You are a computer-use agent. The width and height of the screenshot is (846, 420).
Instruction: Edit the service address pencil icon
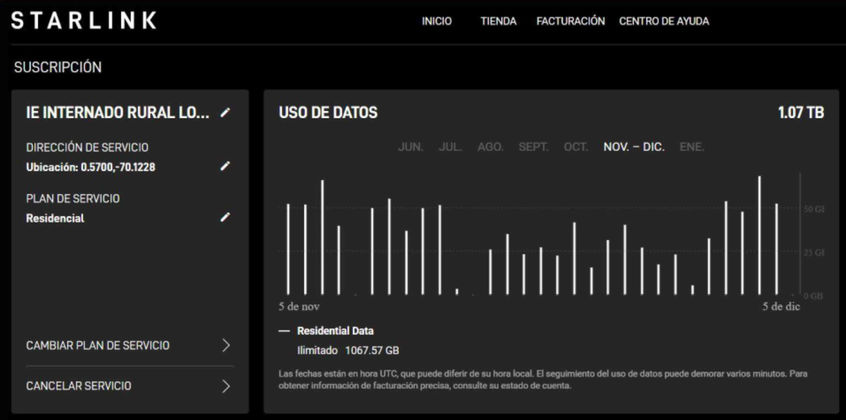pyautogui.click(x=225, y=166)
